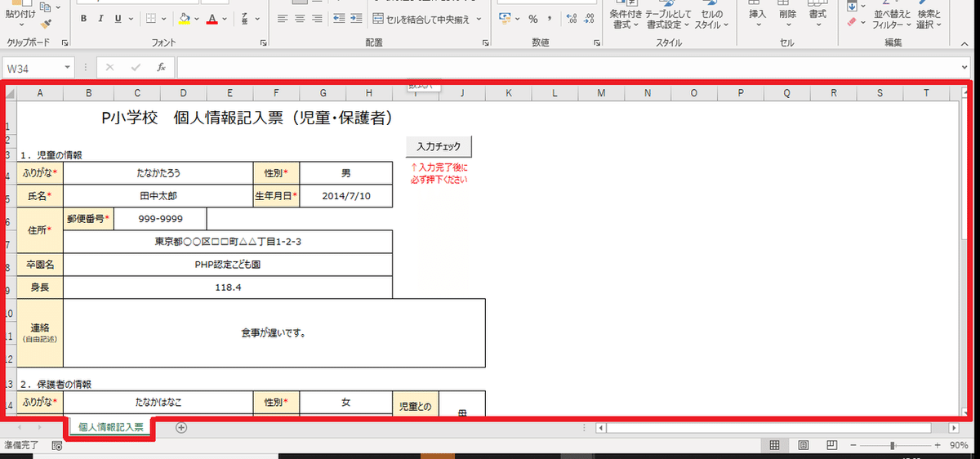Viewport: 980px width, 459px height.
Task: Click the 挿入 insert cells button
Action: [758, 15]
